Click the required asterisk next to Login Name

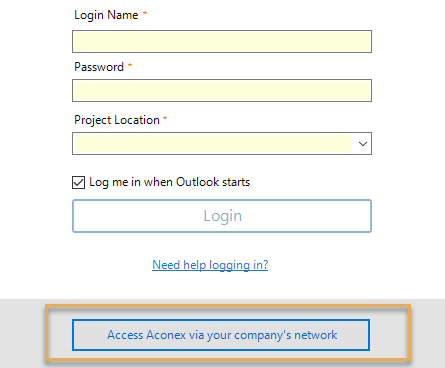tap(145, 13)
